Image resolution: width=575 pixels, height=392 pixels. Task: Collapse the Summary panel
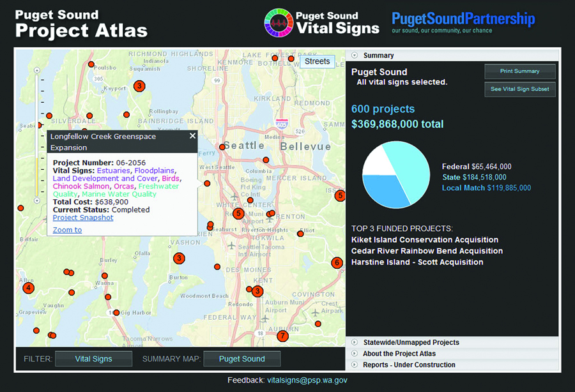coord(354,56)
